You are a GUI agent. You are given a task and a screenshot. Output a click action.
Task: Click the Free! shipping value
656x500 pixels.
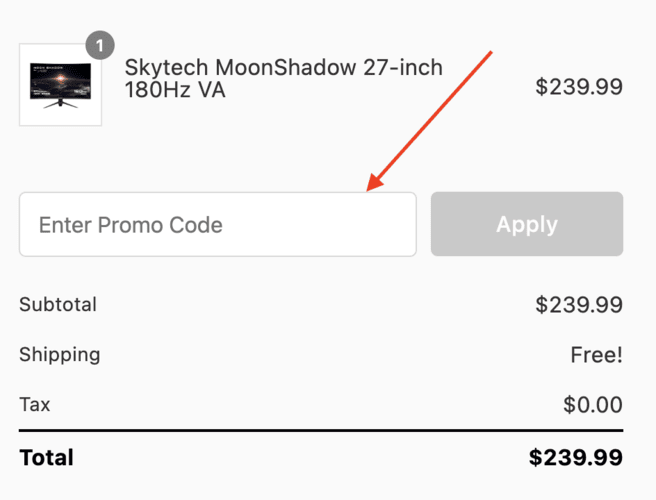tap(596, 355)
